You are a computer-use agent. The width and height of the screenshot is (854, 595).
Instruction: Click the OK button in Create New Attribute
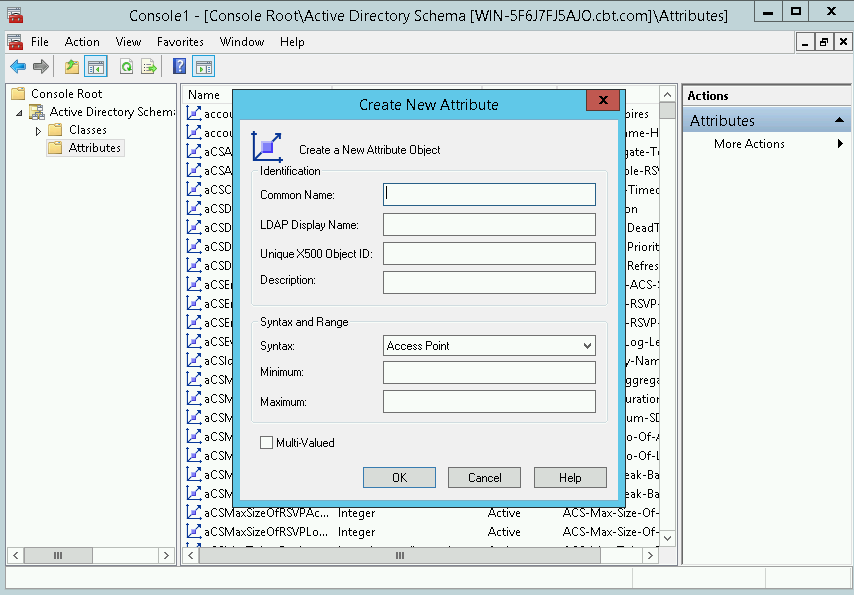tap(399, 477)
